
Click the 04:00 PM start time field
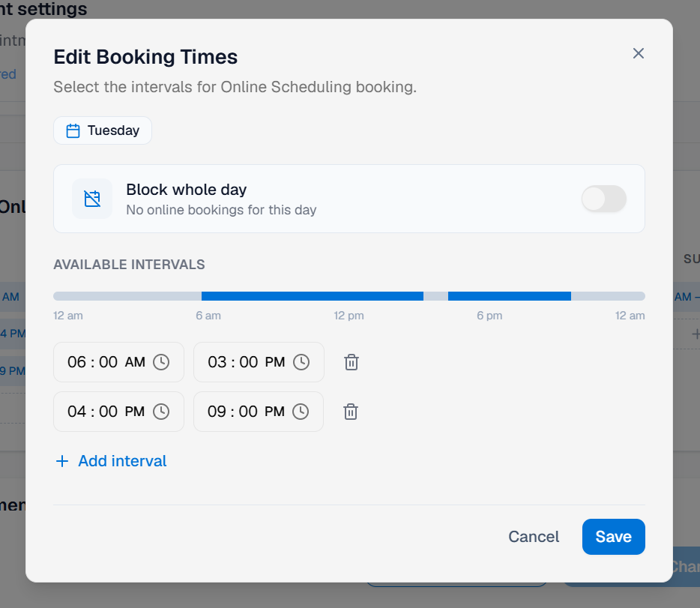coord(118,412)
